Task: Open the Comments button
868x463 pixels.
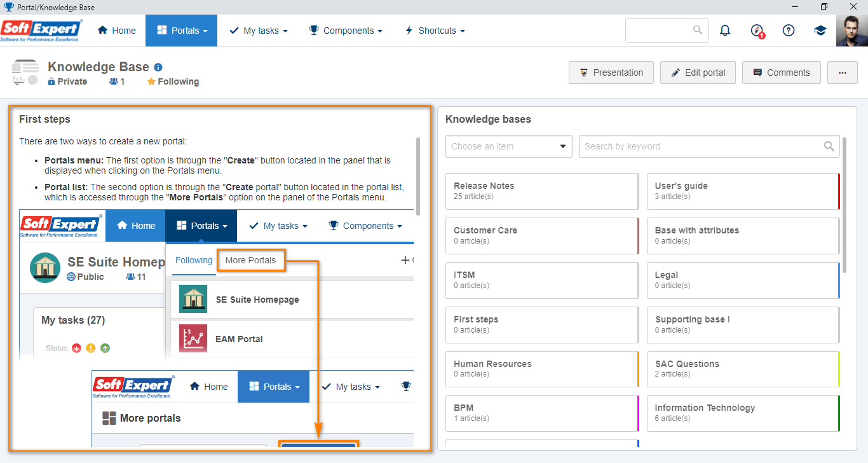Action: coord(782,73)
